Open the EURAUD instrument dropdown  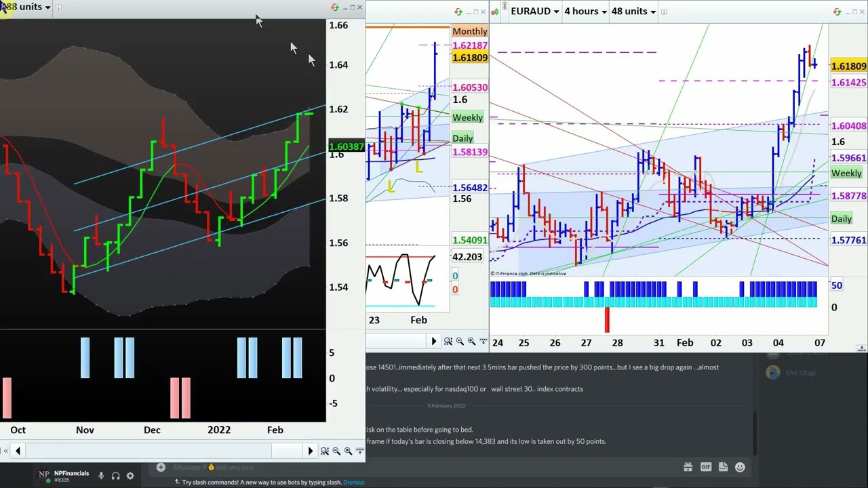535,12
